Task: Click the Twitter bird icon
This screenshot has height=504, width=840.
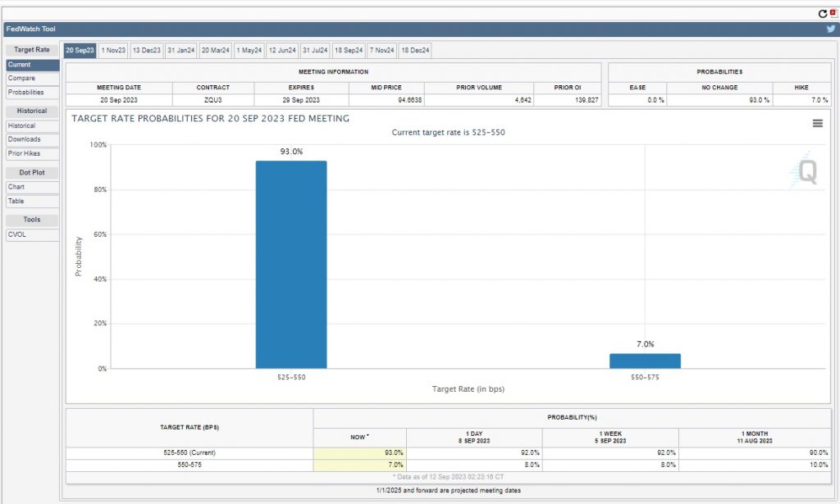Action: pyautogui.click(x=831, y=29)
